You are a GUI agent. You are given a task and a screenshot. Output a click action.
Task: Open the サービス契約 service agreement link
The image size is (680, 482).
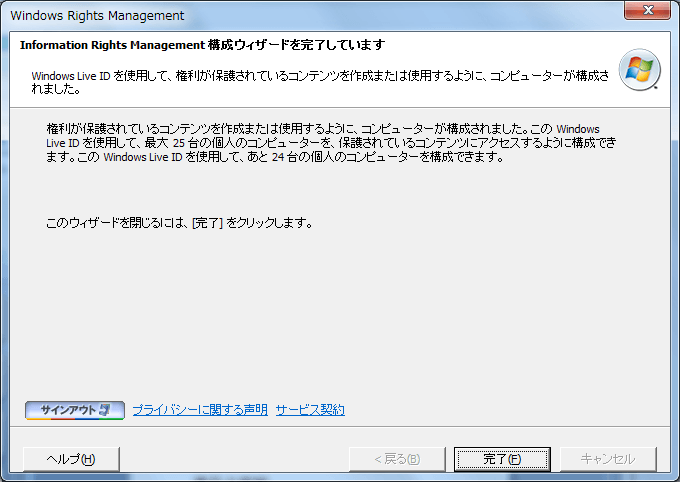click(310, 410)
